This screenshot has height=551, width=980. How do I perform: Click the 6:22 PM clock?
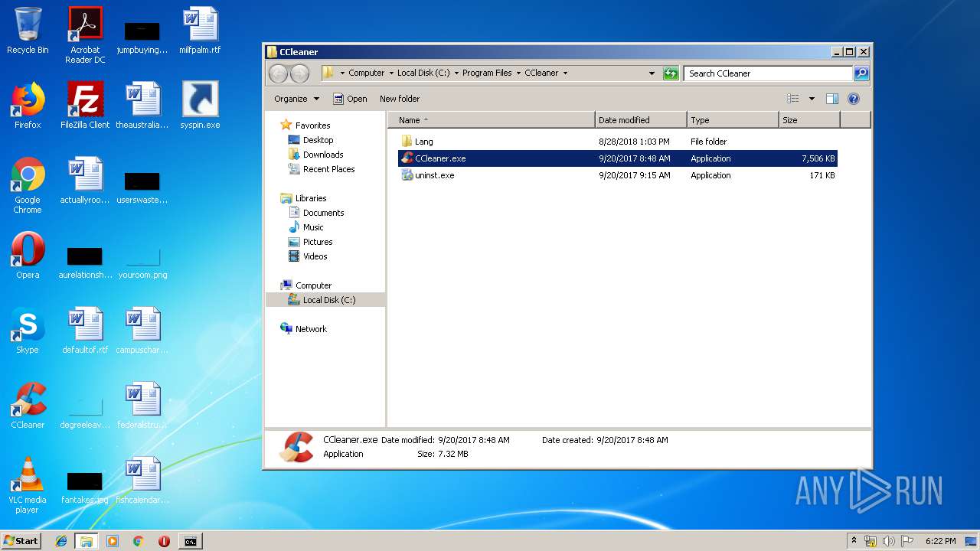tap(940, 541)
